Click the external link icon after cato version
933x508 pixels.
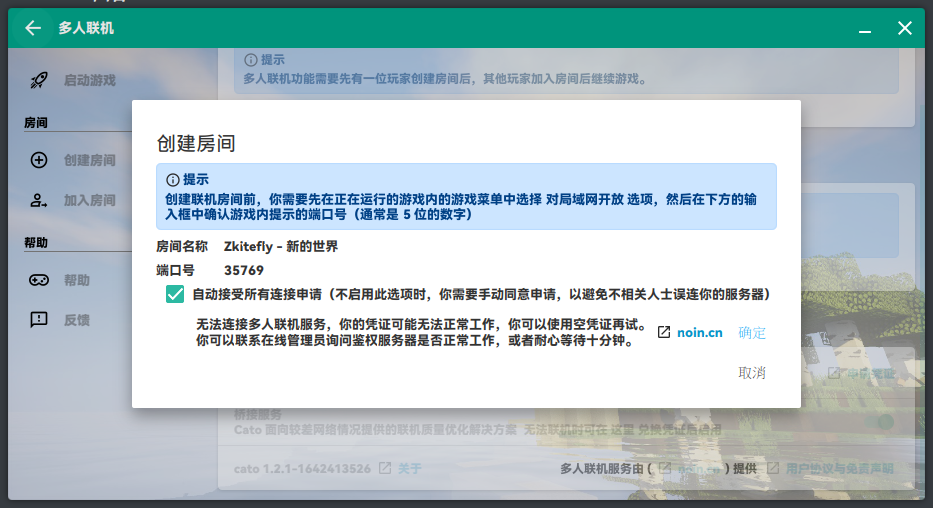385,468
